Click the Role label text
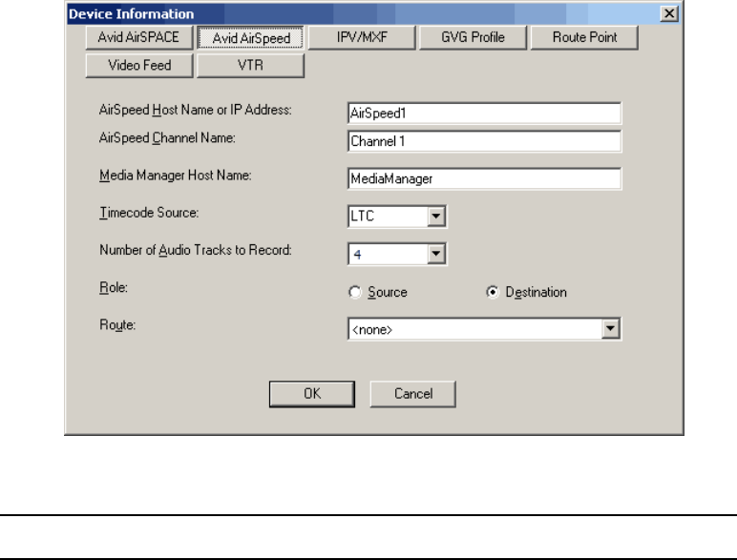This screenshot has width=737, height=560. pos(114,287)
